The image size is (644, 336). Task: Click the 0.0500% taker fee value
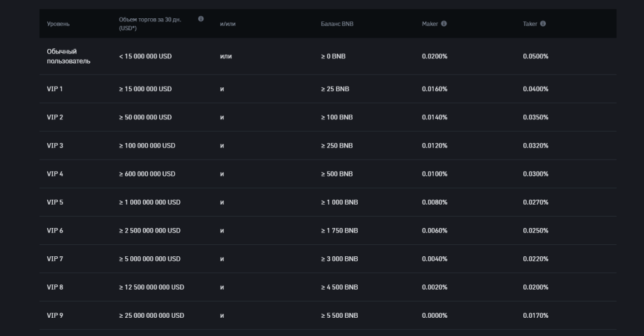tap(536, 57)
